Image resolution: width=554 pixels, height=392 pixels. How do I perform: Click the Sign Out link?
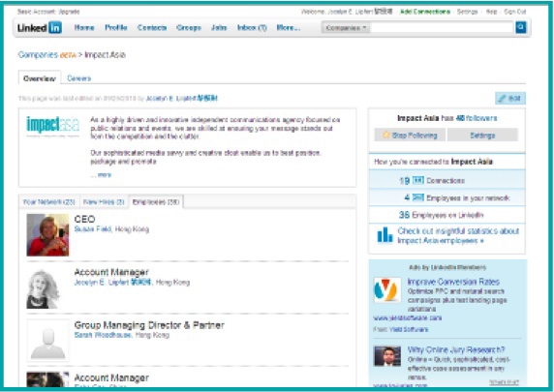coord(515,12)
